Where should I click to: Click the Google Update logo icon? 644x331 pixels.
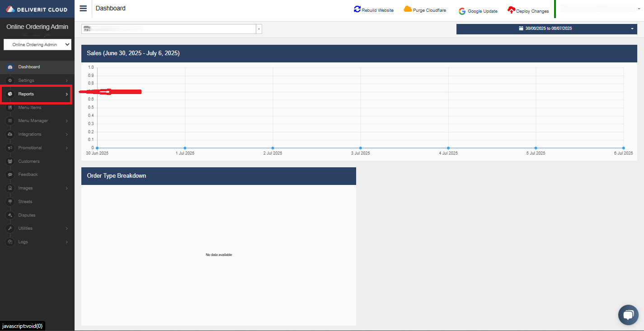click(x=462, y=11)
